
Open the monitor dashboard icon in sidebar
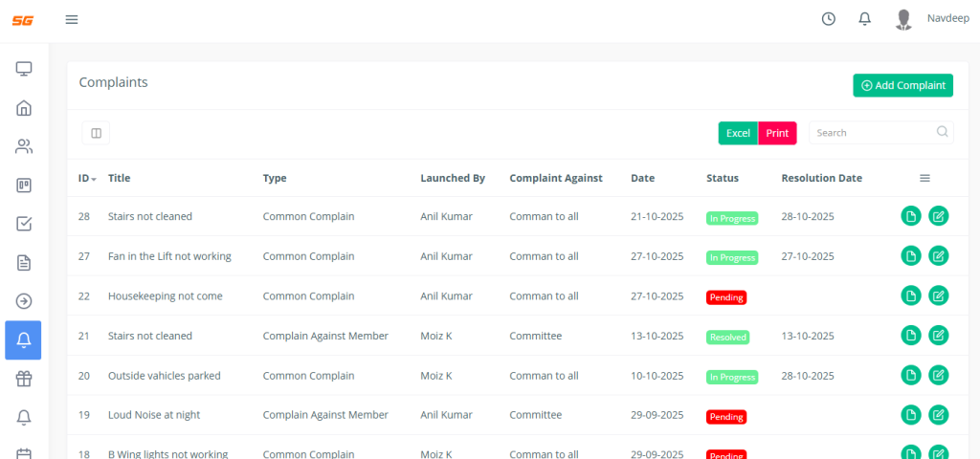[24, 69]
